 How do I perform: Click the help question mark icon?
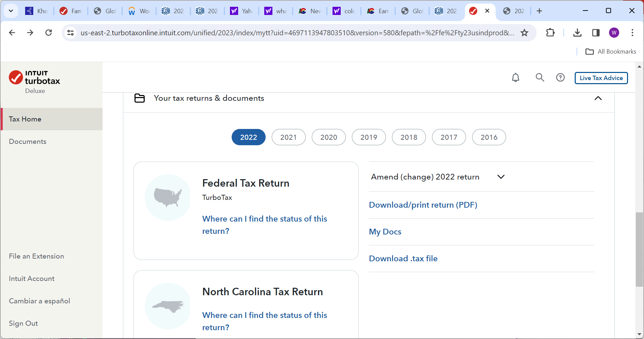560,77
